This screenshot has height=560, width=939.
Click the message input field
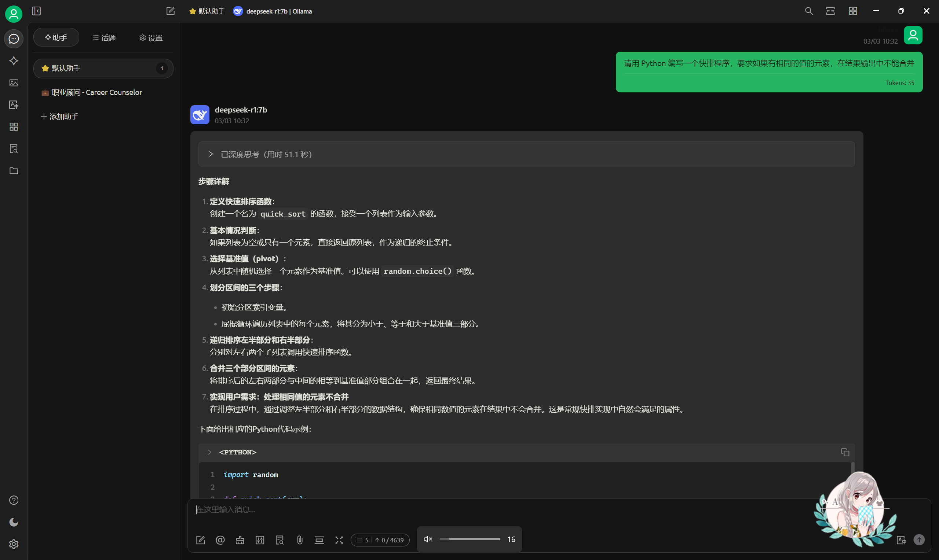453,510
